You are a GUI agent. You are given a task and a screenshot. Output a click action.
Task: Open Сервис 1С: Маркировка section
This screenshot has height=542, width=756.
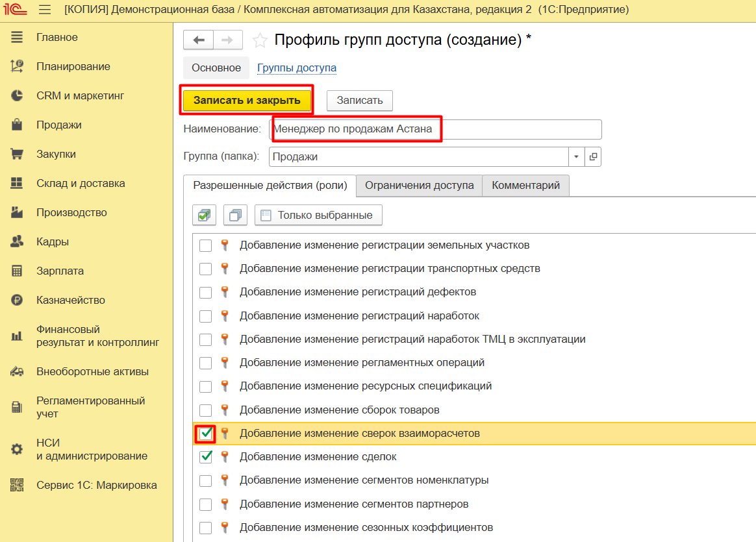pyautogui.click(x=96, y=485)
